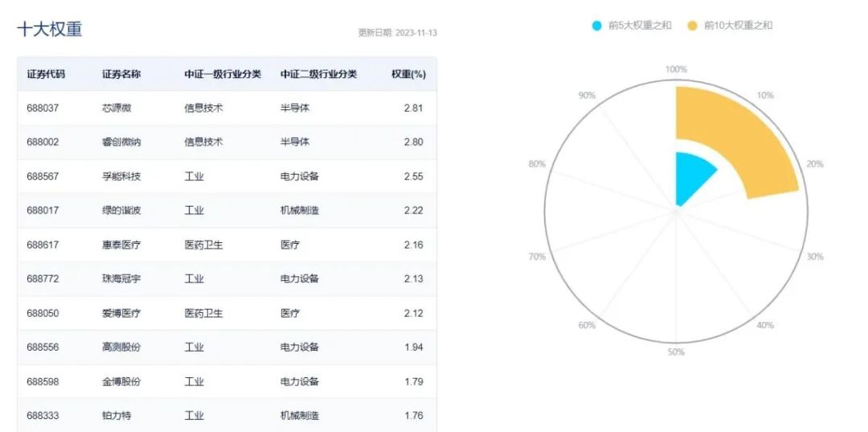
Task: Toggle the 前5大权重之和 legend dot
Action: [597, 26]
